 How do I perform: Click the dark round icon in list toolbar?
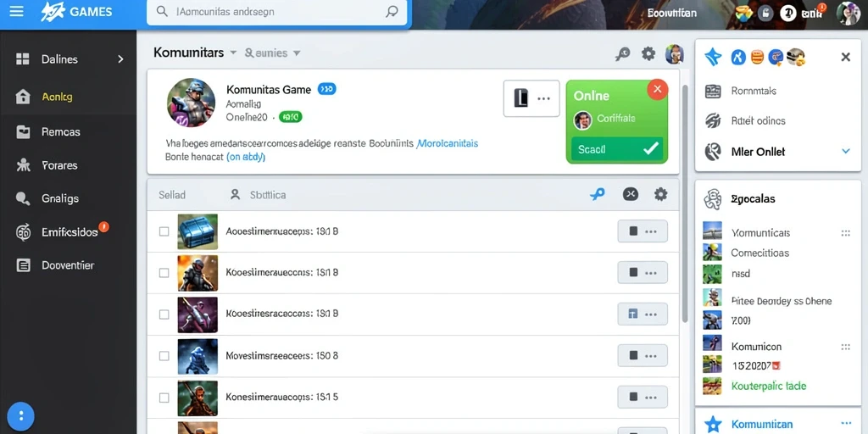click(631, 194)
